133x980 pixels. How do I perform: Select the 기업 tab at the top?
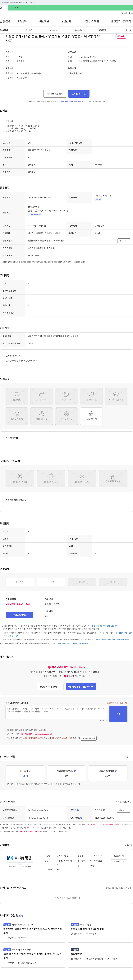pos(16,8)
